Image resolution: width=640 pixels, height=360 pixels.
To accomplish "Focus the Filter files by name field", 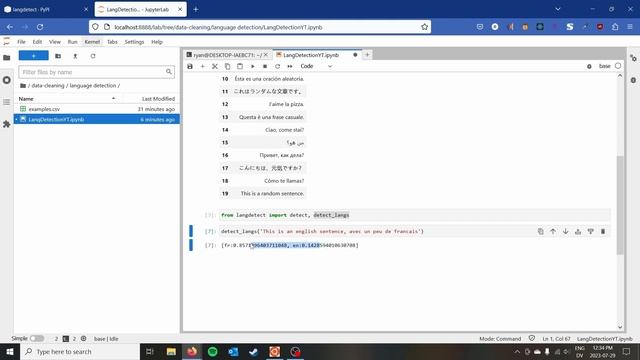I will (x=96, y=72).
